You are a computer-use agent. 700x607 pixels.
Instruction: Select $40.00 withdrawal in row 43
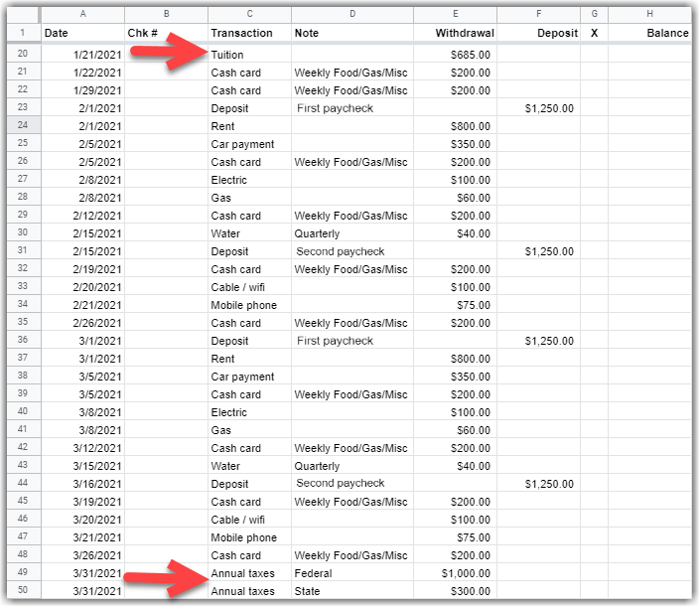456,466
